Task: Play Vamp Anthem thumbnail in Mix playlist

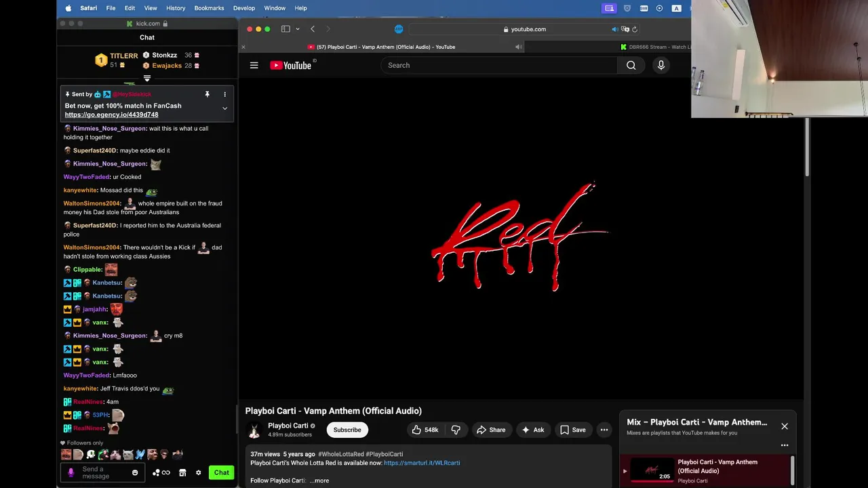Action: click(x=652, y=470)
